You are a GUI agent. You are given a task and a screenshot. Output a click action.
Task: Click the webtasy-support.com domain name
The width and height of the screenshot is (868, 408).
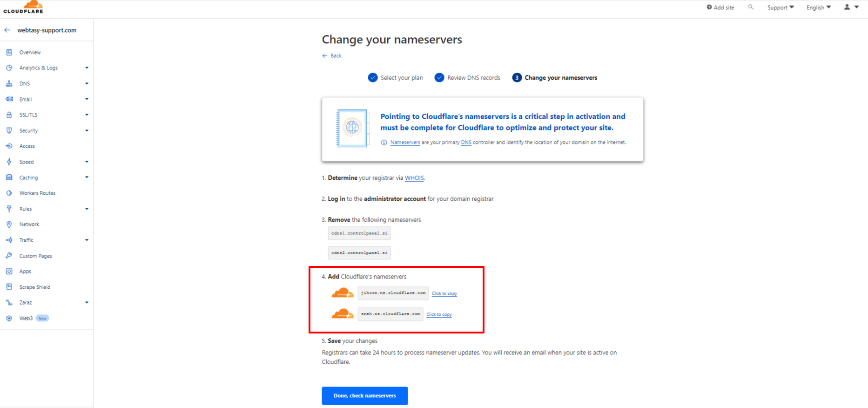(x=47, y=30)
